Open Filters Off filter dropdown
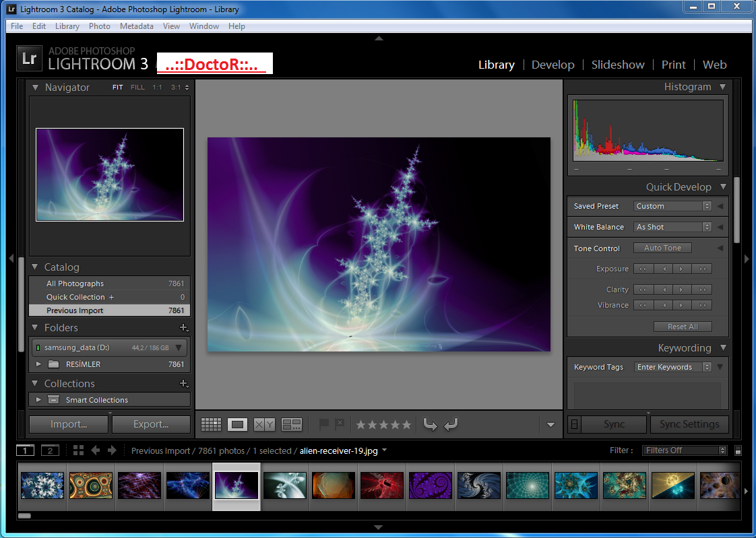The image size is (756, 538). [x=684, y=450]
